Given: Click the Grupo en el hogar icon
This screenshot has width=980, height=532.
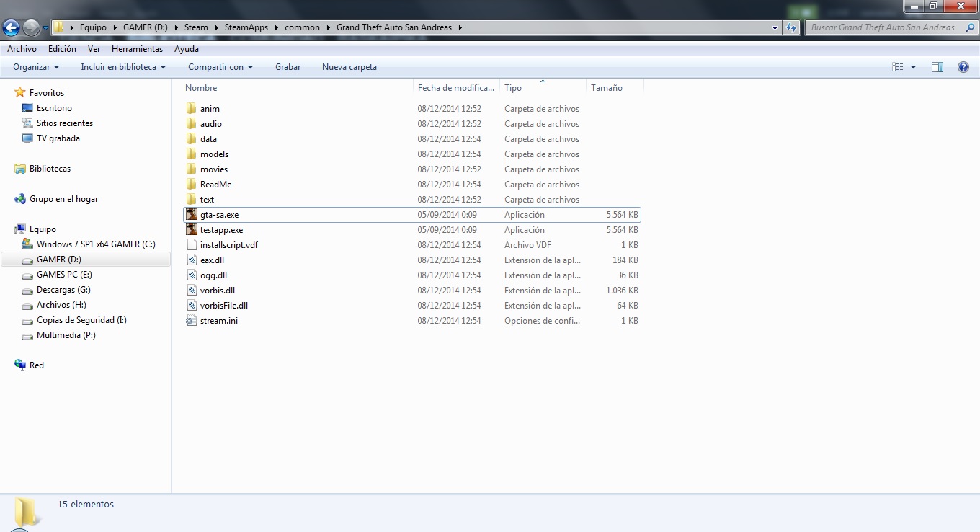Looking at the screenshot, I should pos(20,199).
